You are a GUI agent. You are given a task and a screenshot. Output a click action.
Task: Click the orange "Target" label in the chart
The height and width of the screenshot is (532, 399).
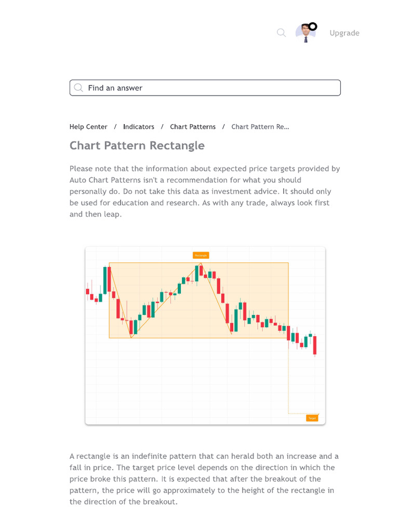click(x=312, y=418)
